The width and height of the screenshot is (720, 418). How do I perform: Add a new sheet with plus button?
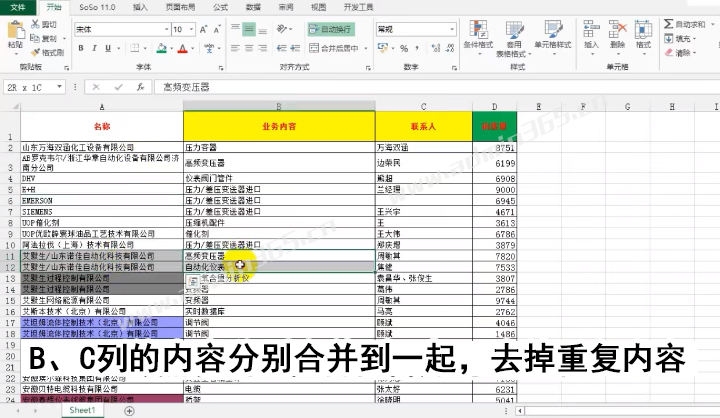(x=129, y=411)
